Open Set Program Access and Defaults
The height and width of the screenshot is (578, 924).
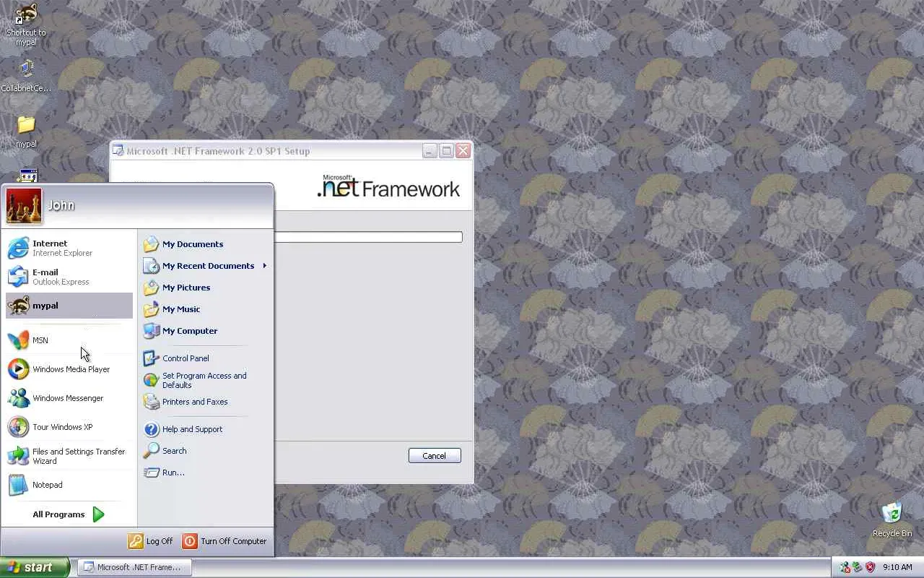tap(206, 380)
